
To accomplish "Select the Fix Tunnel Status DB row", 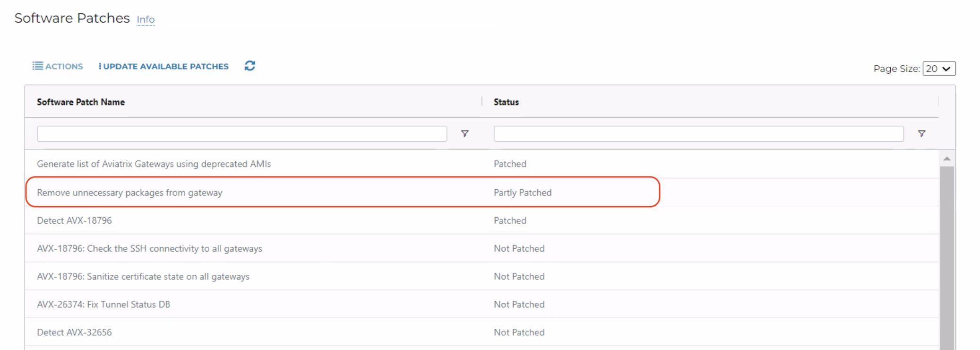I will (103, 304).
